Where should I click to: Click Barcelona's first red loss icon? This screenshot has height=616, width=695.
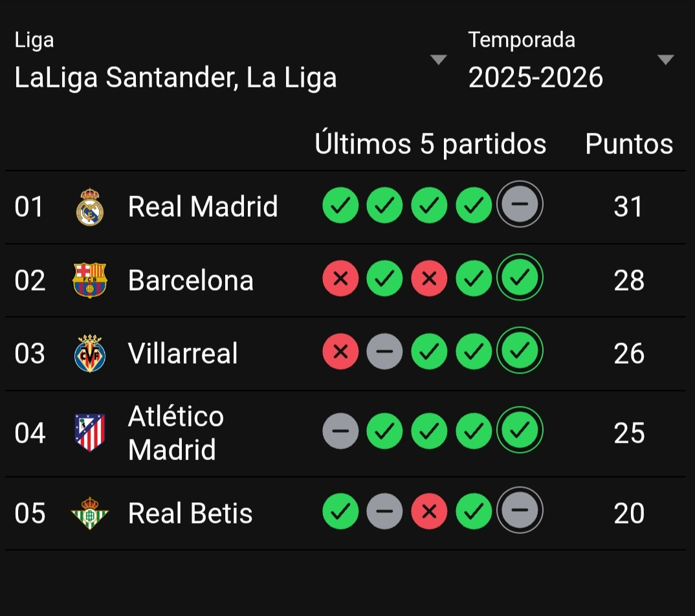point(340,278)
